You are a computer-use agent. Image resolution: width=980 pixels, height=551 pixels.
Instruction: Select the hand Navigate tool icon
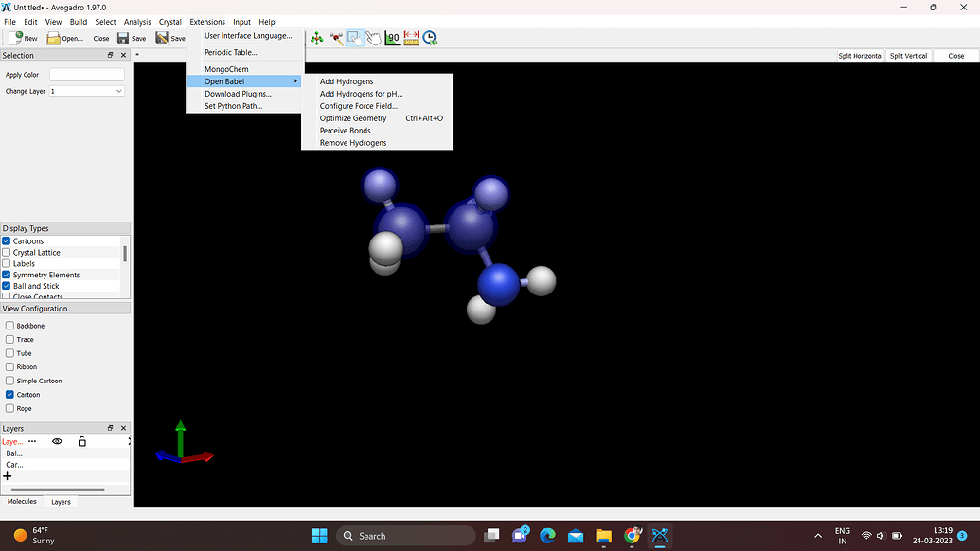374,38
